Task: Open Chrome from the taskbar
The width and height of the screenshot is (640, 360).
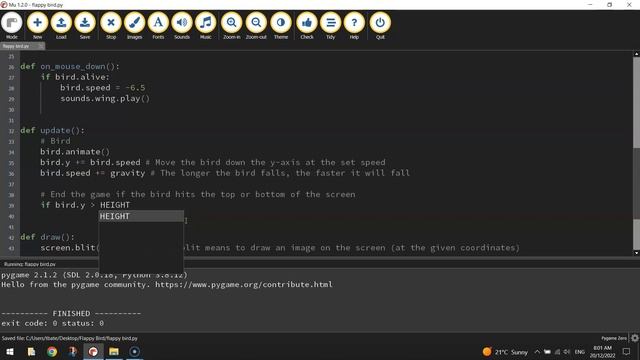Action: coord(52,351)
